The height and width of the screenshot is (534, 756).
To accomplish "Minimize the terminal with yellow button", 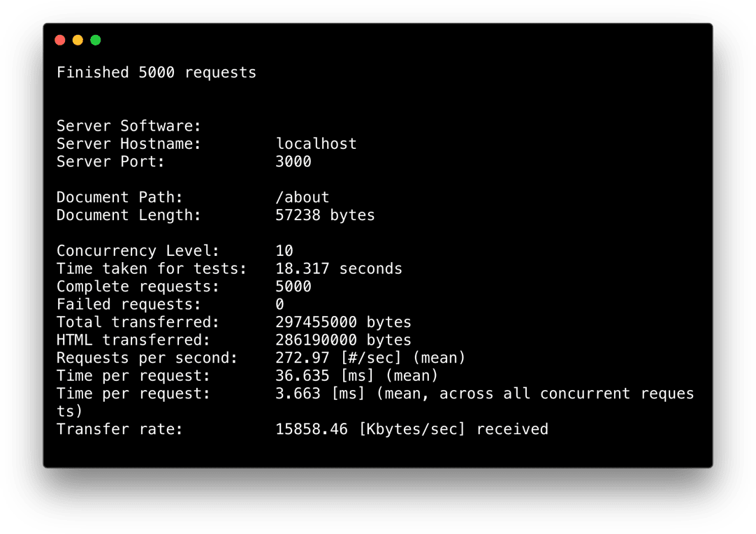I will coord(78,40).
